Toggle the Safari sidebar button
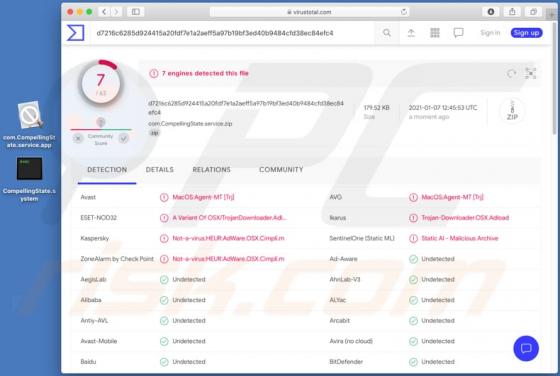560x376 pixels. point(135,12)
